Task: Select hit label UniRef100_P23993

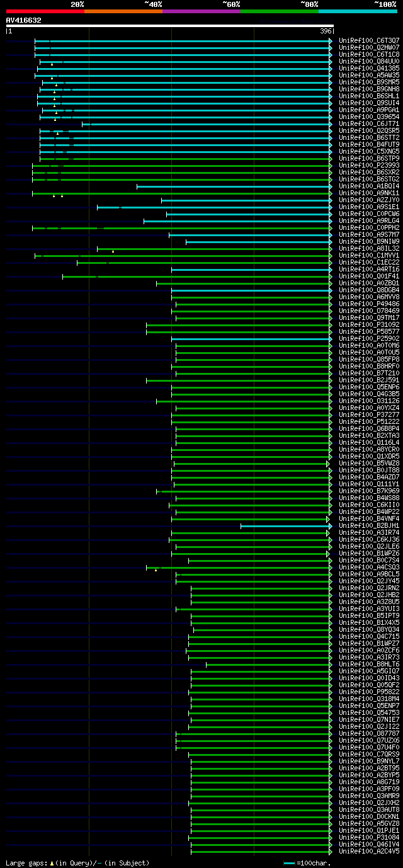Action: tap(369, 165)
